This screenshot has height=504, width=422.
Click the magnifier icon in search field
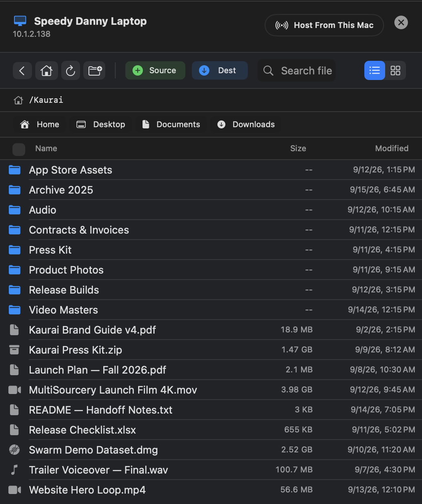[268, 71]
